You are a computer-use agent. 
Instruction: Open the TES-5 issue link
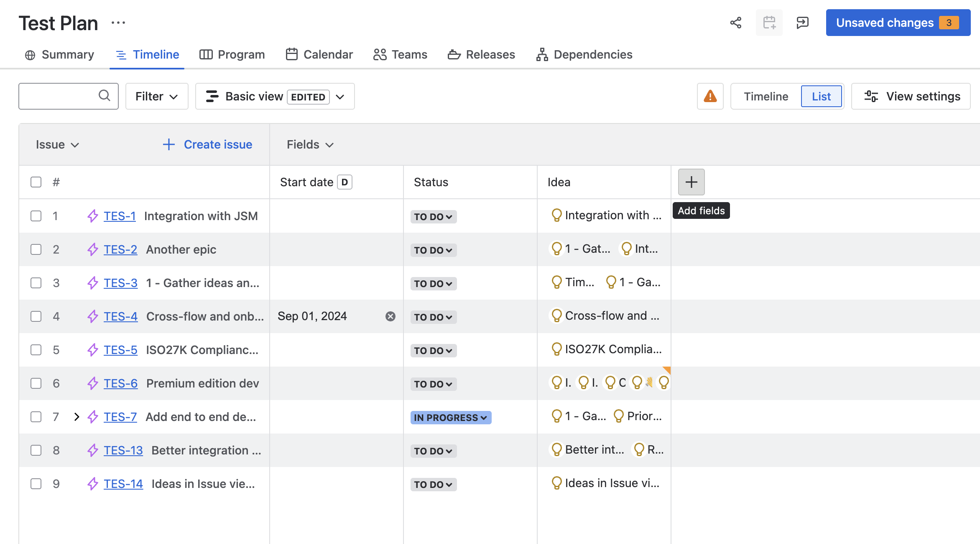[x=120, y=350]
